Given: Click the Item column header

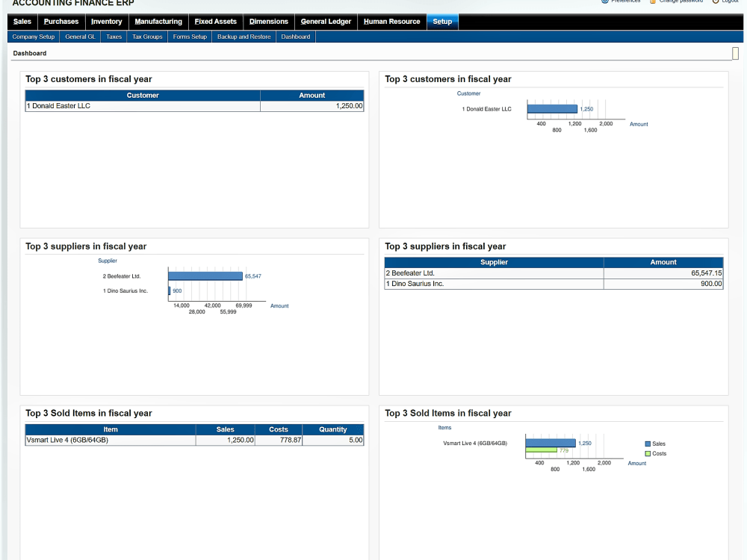Looking at the screenshot, I should (111, 429).
